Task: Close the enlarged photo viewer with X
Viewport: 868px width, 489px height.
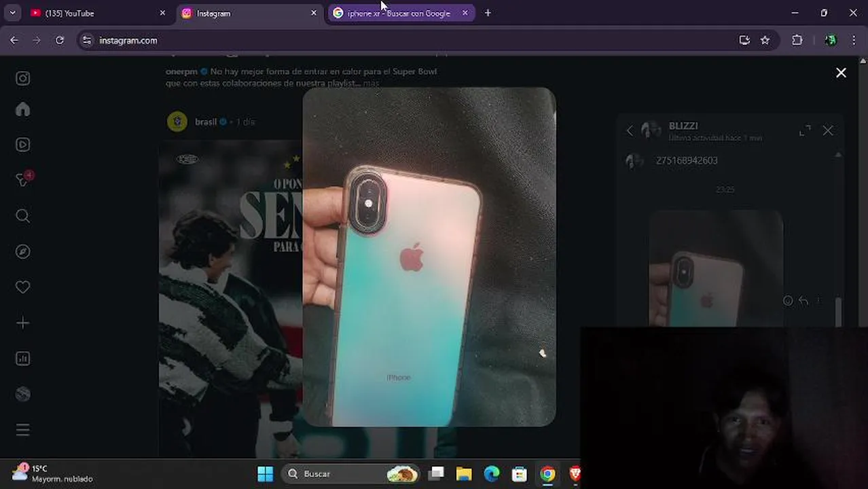Action: [x=841, y=73]
